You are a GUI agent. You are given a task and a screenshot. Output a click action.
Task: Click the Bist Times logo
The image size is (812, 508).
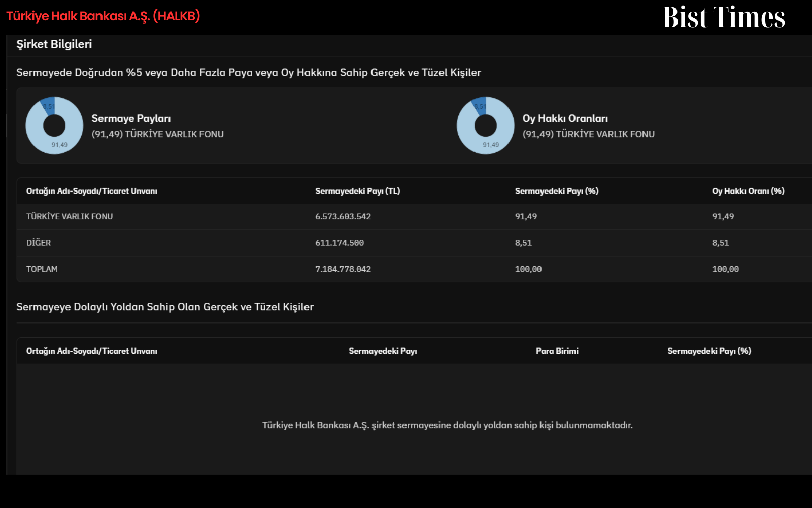(x=724, y=17)
